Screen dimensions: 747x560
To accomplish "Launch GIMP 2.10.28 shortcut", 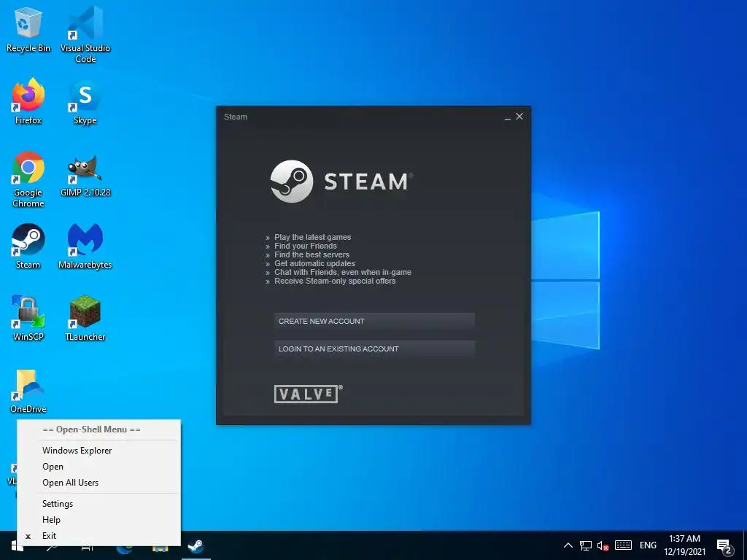I will pyautogui.click(x=85, y=175).
